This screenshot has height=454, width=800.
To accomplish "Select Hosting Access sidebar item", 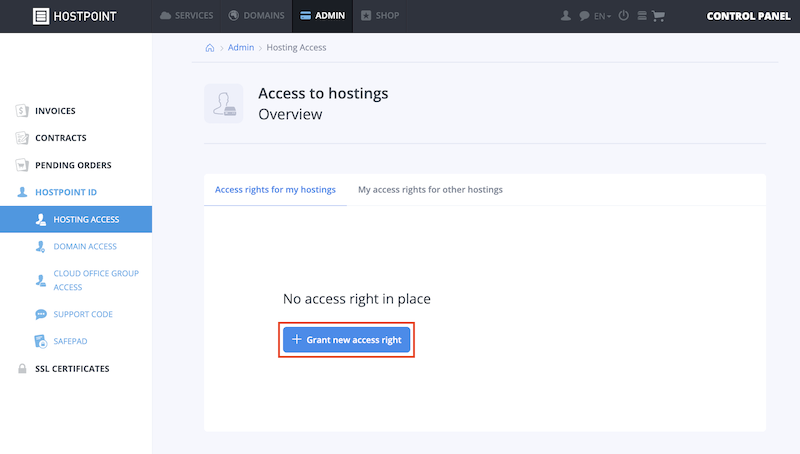I will 76,219.
